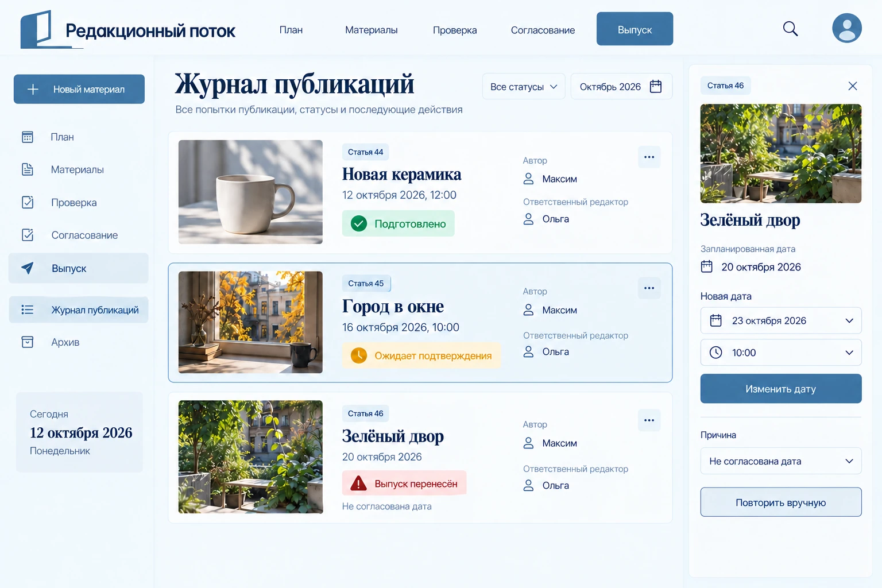Click the Изменить дату button

[x=781, y=389]
